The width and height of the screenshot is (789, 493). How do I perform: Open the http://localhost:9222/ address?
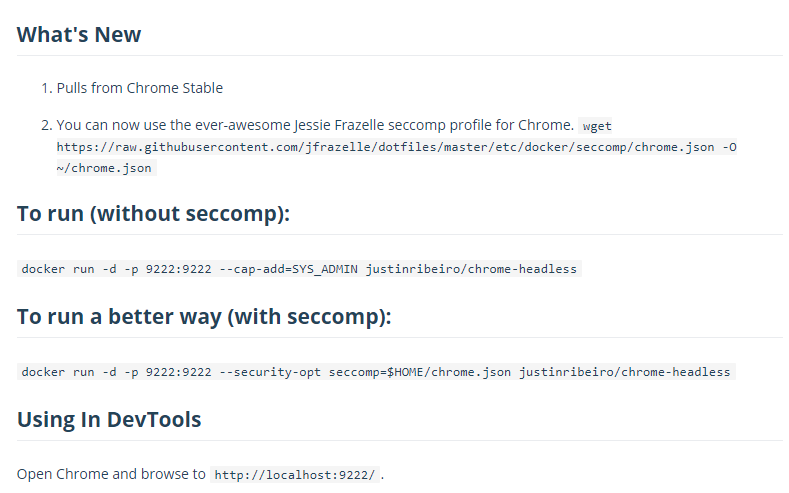point(295,475)
